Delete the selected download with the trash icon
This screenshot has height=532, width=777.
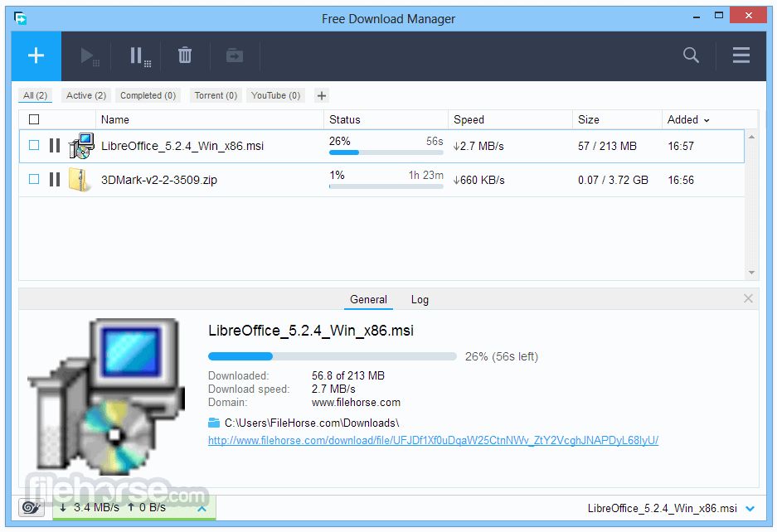(x=185, y=55)
